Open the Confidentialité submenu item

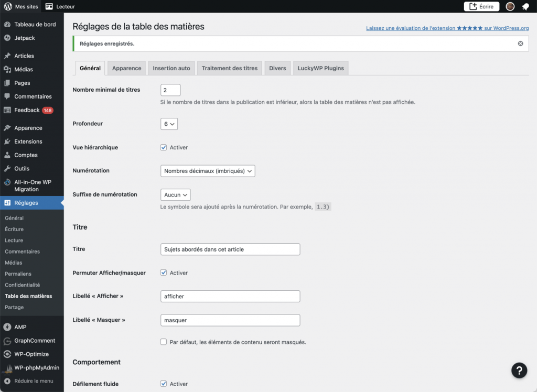point(22,285)
